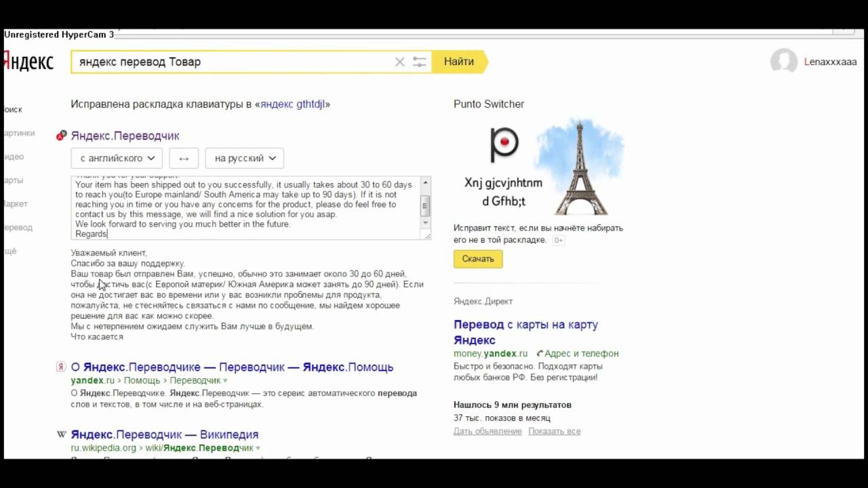Open the Lenaxxxaaa account name
This screenshot has height=488, width=868.
[830, 62]
